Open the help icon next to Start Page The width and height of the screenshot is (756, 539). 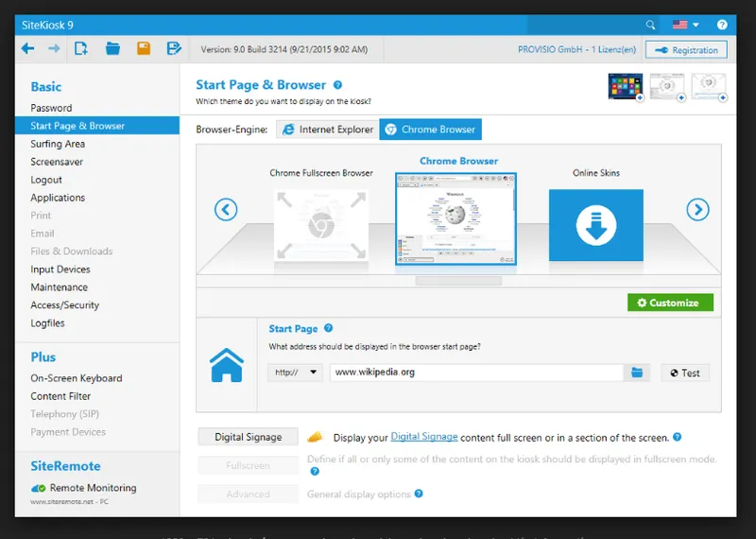(328, 328)
